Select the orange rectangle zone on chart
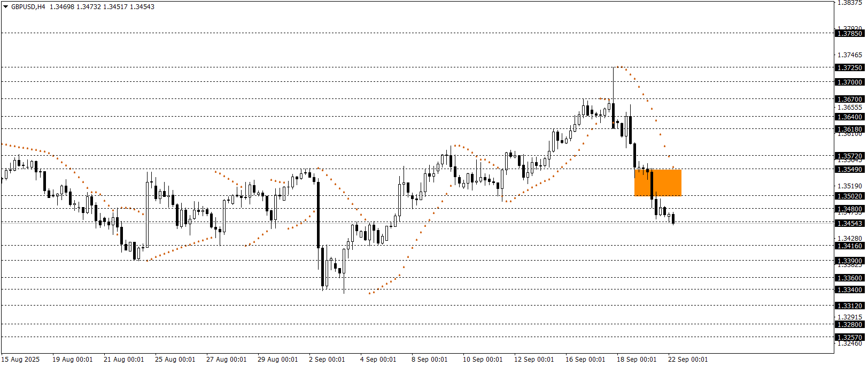 [657, 182]
